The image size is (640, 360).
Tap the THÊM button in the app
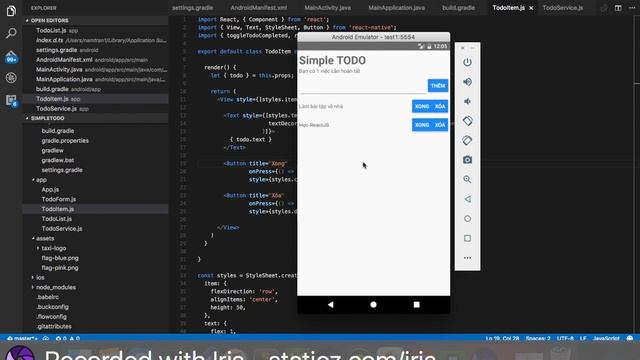click(x=438, y=86)
